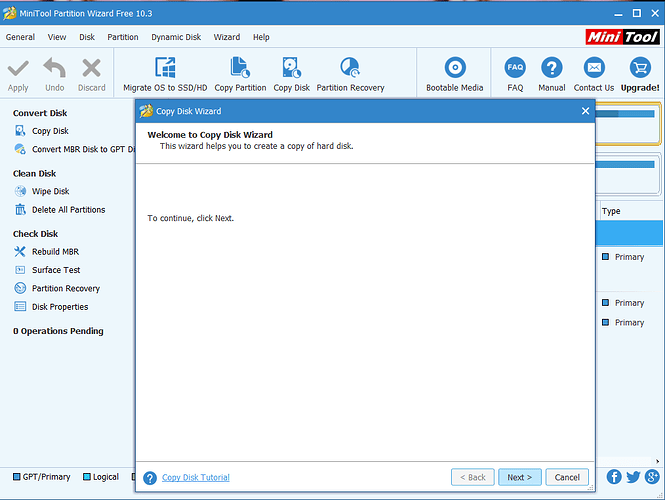
Task: Click the Cancel button in wizard
Action: 567,477
